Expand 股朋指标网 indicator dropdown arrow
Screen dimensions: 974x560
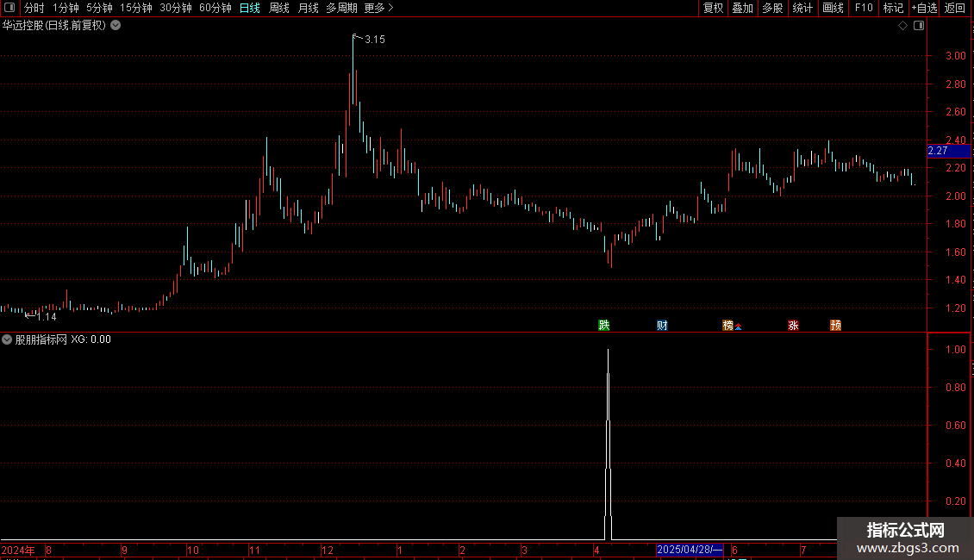pos(7,339)
